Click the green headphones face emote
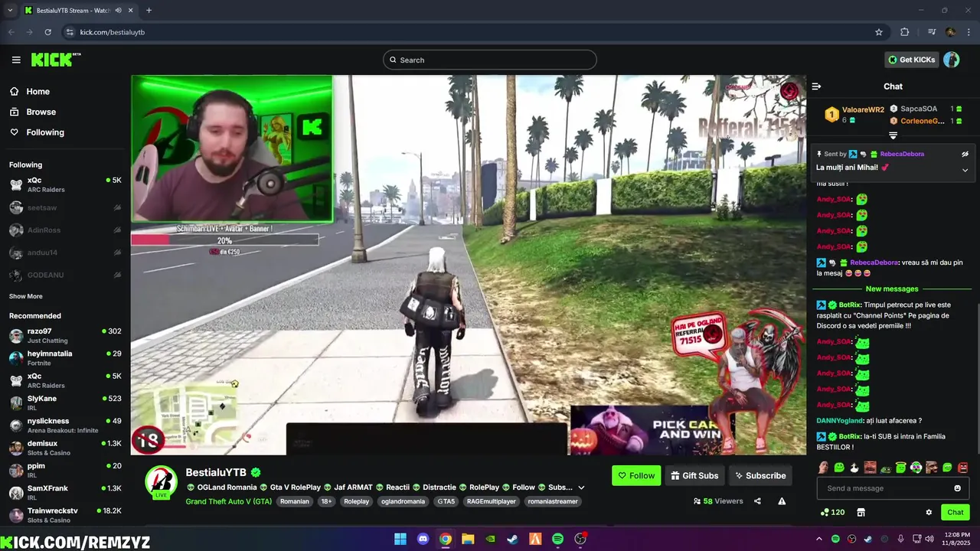Viewport: 980px width, 551px height. coord(916,467)
